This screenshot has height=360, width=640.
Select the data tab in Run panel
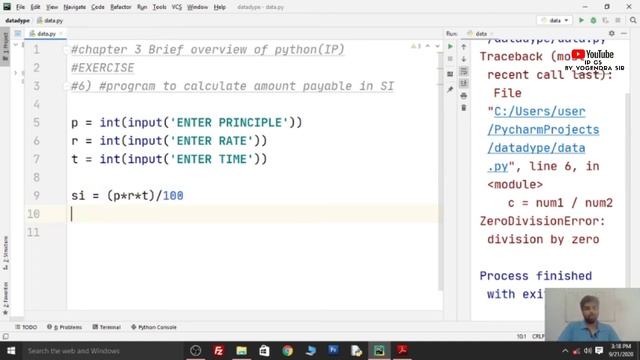[x=480, y=33]
